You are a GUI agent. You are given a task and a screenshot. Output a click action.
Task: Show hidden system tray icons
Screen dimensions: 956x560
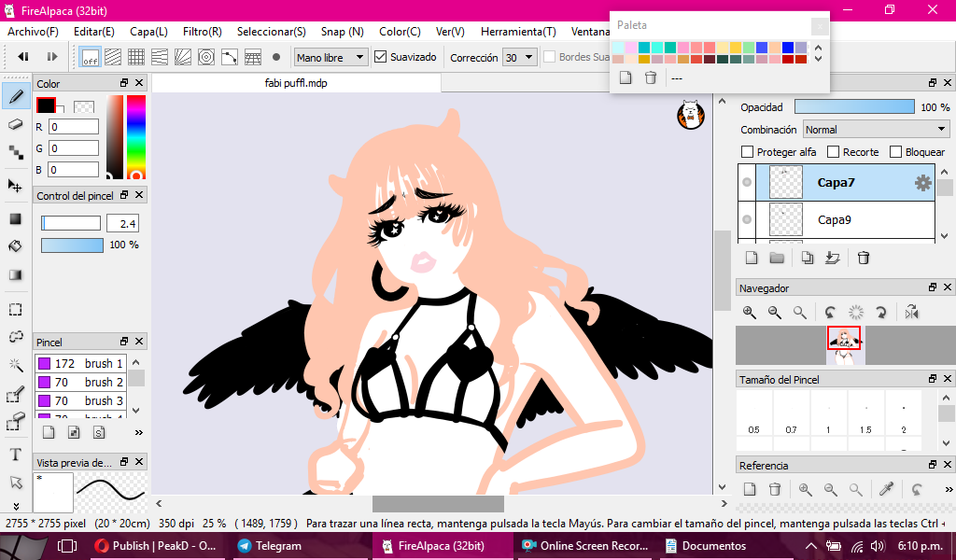(x=811, y=546)
